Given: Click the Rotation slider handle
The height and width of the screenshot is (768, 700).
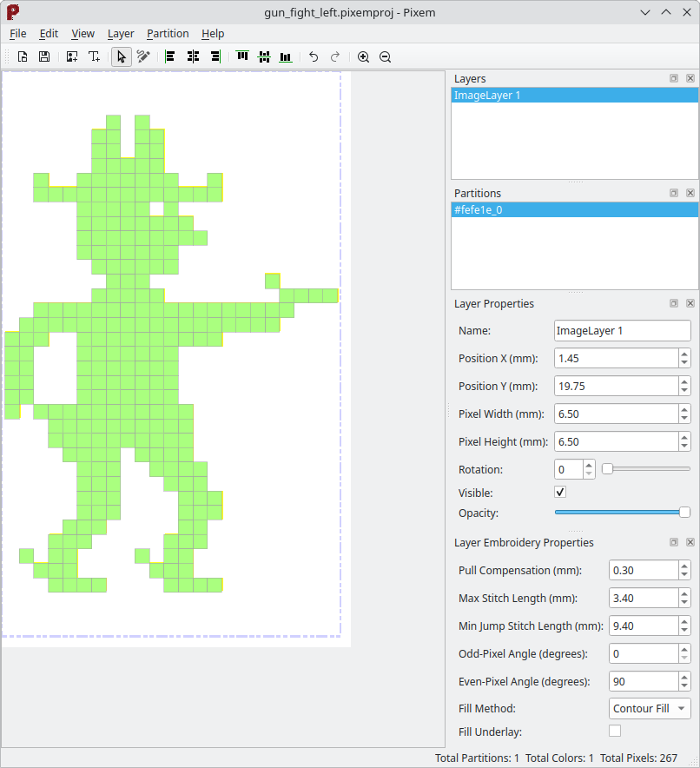Looking at the screenshot, I should tap(607, 469).
